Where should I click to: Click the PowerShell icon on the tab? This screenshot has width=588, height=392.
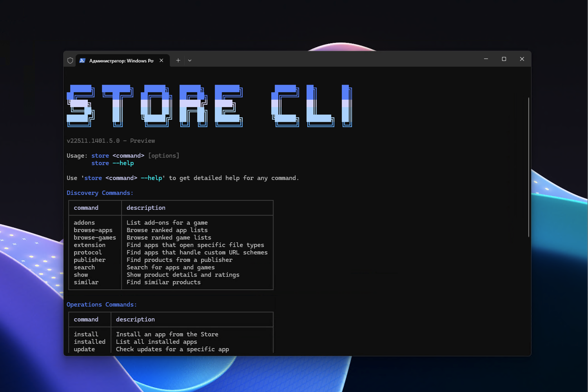pyautogui.click(x=82, y=60)
